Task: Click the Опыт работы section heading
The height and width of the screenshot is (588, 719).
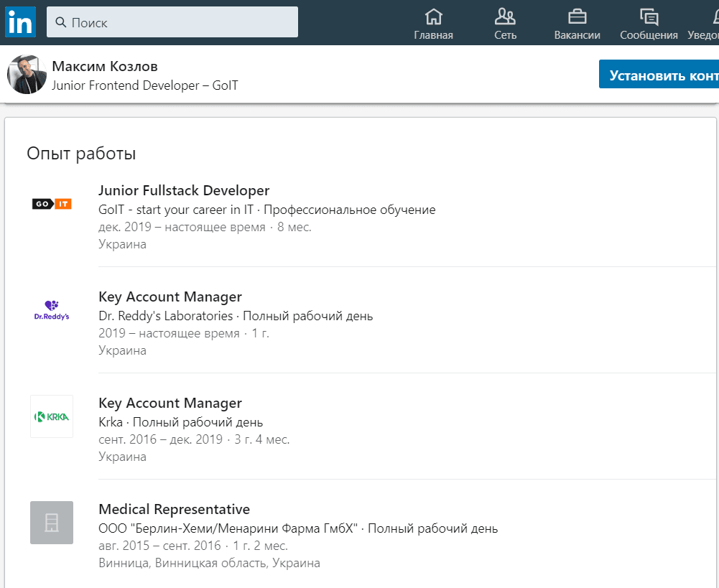Action: [81, 154]
